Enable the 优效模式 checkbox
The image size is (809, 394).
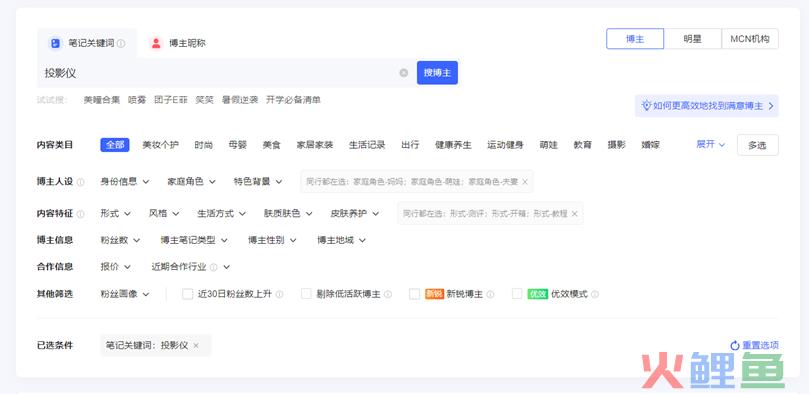tap(517, 294)
